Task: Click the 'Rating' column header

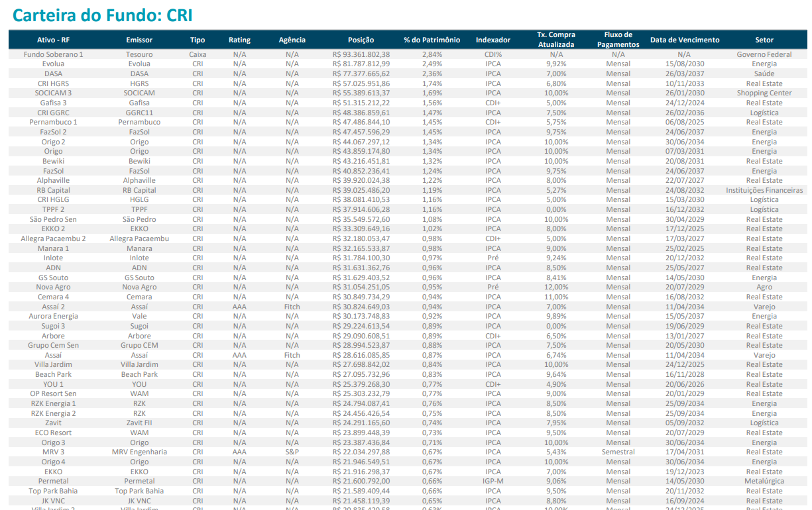Action: 239,40
